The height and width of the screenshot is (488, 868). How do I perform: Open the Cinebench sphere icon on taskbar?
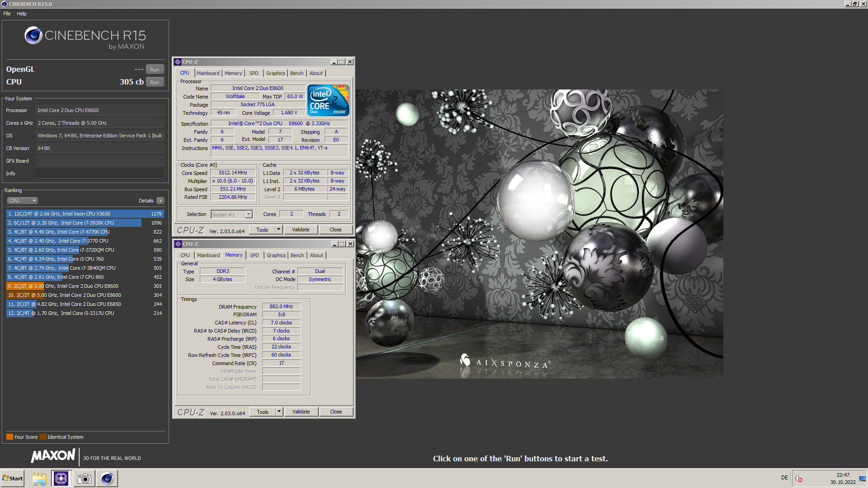(107, 479)
